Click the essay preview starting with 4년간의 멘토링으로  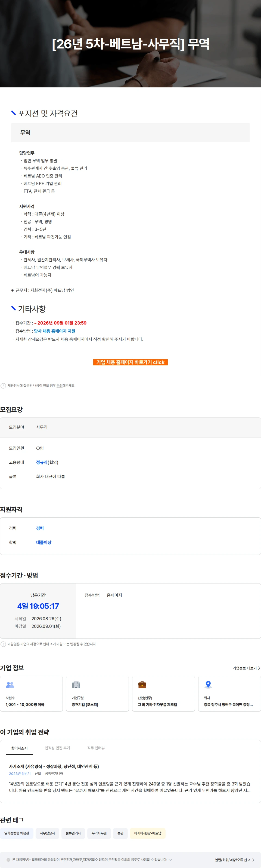130,787
